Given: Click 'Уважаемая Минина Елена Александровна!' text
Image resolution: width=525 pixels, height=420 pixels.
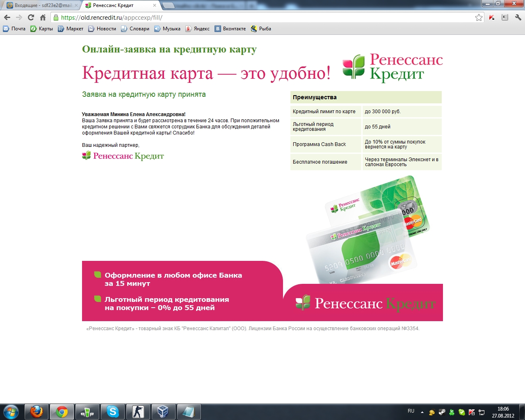Looking at the screenshot, I should [x=134, y=114].
